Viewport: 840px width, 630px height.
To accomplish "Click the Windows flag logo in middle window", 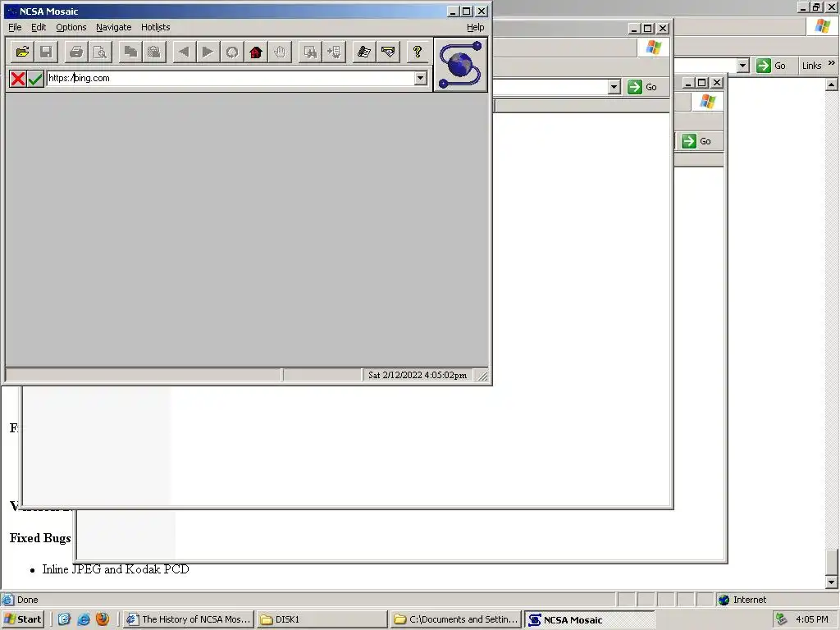I will coord(654,47).
